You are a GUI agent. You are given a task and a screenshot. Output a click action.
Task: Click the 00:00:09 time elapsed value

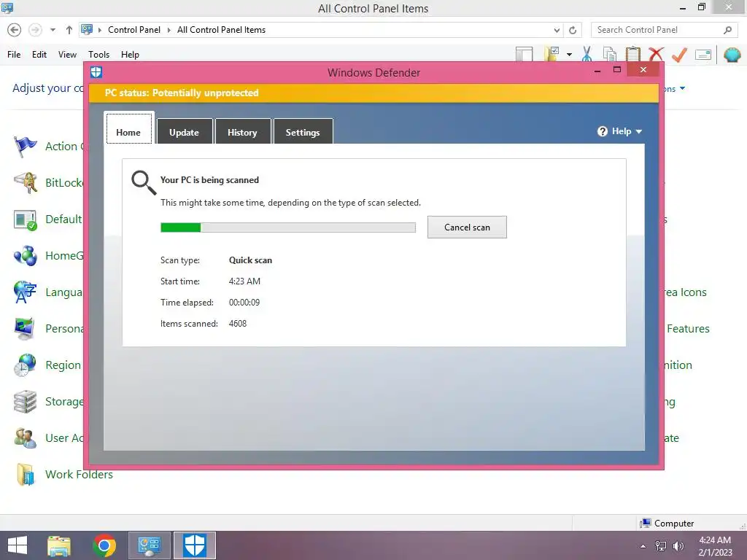coord(244,303)
